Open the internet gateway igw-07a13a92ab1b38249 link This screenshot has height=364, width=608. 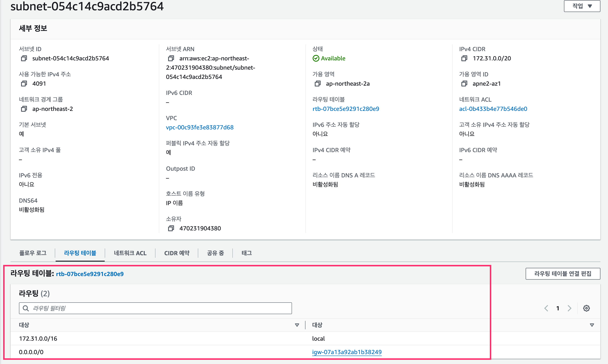pyautogui.click(x=347, y=352)
